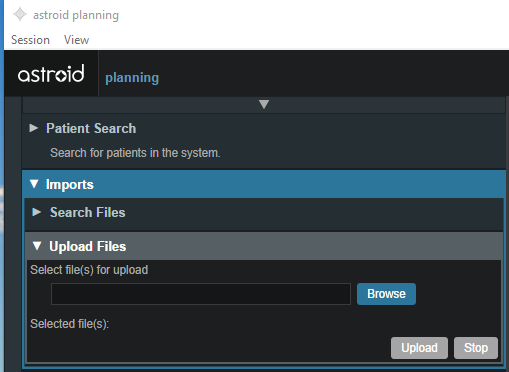Click the astroid logo in the header
Viewport: 509px width, 372px height.
pos(51,73)
